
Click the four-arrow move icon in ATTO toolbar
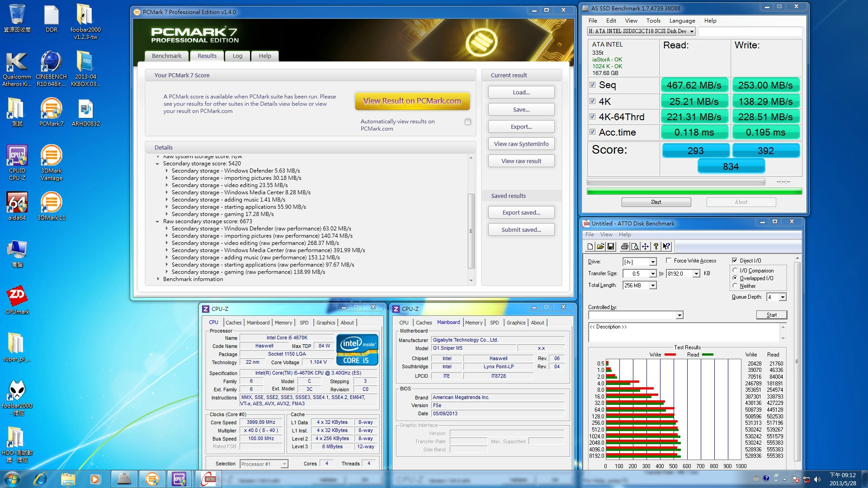point(645,246)
